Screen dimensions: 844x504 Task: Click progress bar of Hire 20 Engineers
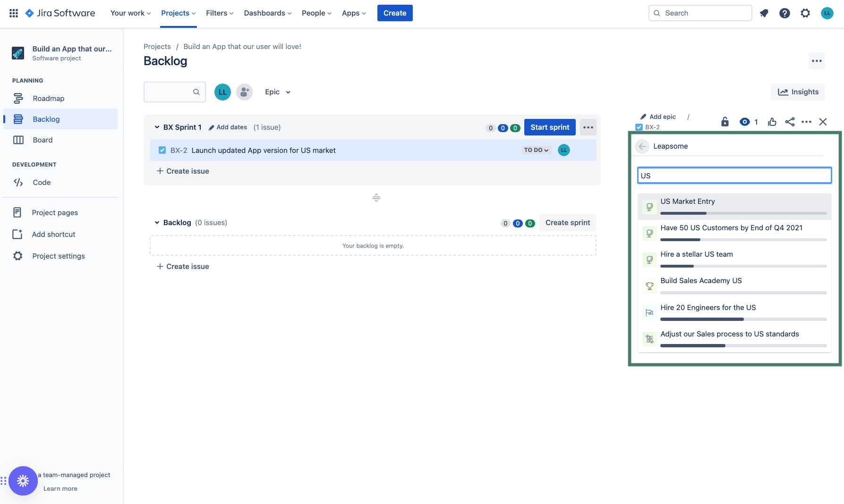(x=743, y=319)
